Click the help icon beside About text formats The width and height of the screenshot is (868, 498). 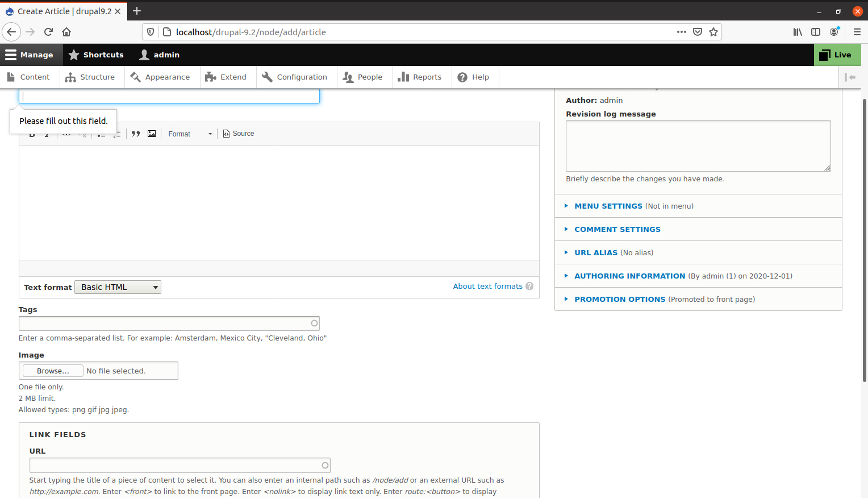(529, 286)
